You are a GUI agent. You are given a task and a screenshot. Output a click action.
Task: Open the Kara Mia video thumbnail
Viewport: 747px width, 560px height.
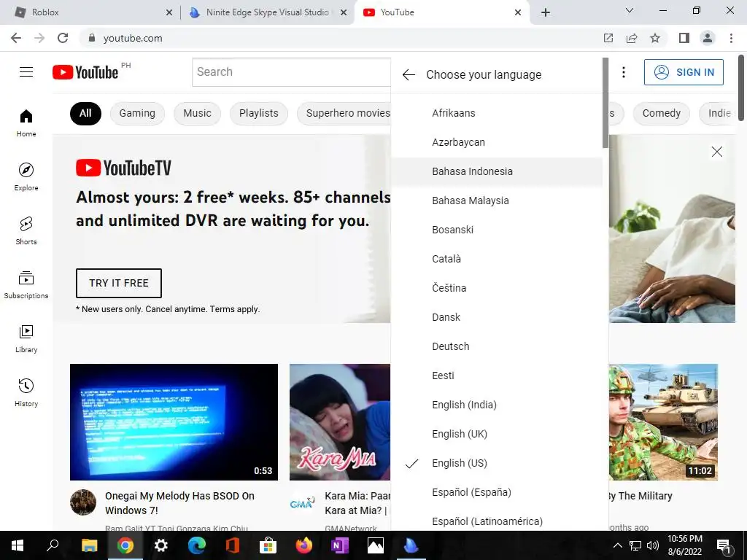point(340,422)
